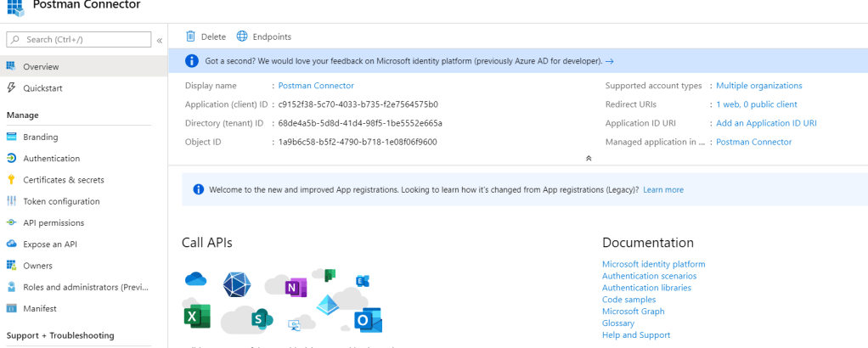Click the Learn more link
868x348 pixels.
(663, 190)
